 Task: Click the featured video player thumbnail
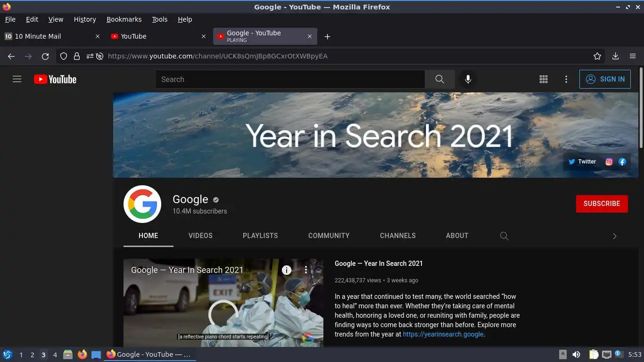pyautogui.click(x=223, y=303)
